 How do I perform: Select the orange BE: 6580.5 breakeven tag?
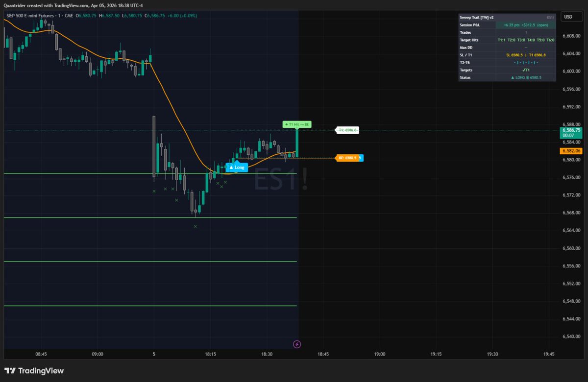[347, 158]
